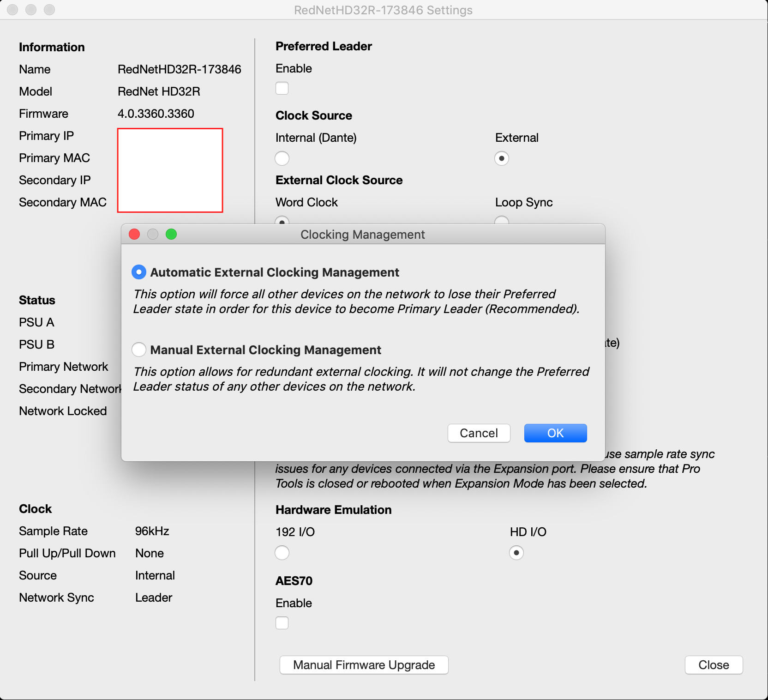The width and height of the screenshot is (768, 700).
Task: Click the Primary IP label
Action: click(47, 136)
